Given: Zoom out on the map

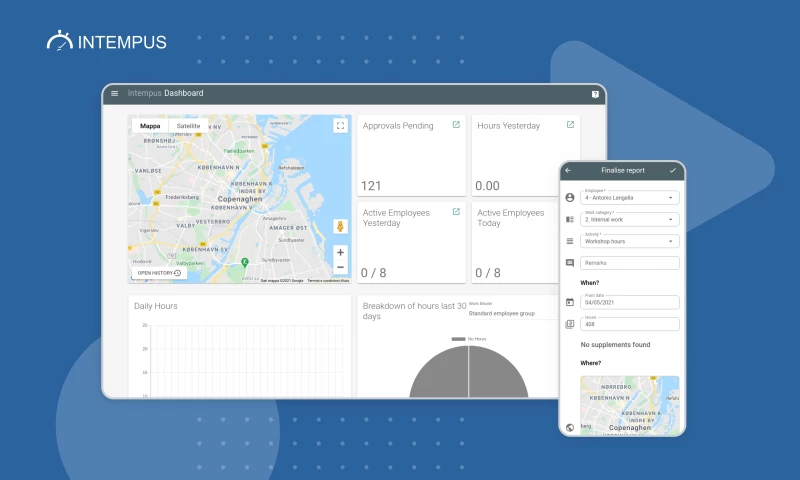Looking at the screenshot, I should click(340, 267).
